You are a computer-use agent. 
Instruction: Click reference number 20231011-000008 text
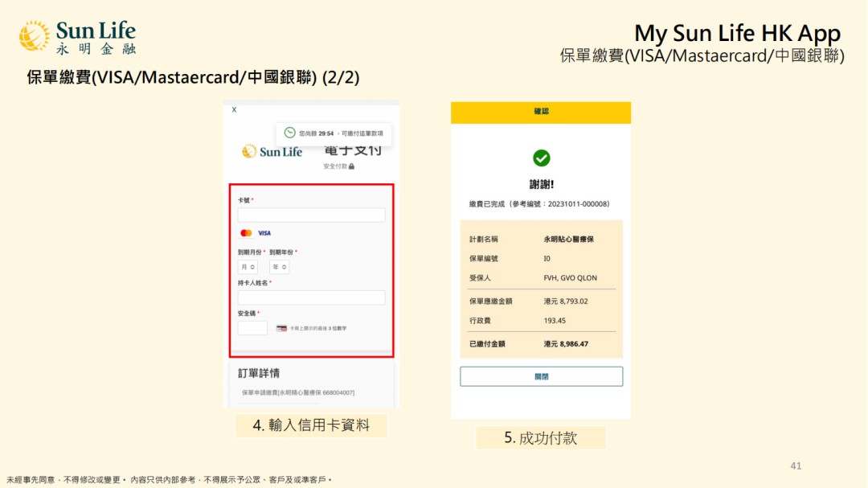point(579,204)
